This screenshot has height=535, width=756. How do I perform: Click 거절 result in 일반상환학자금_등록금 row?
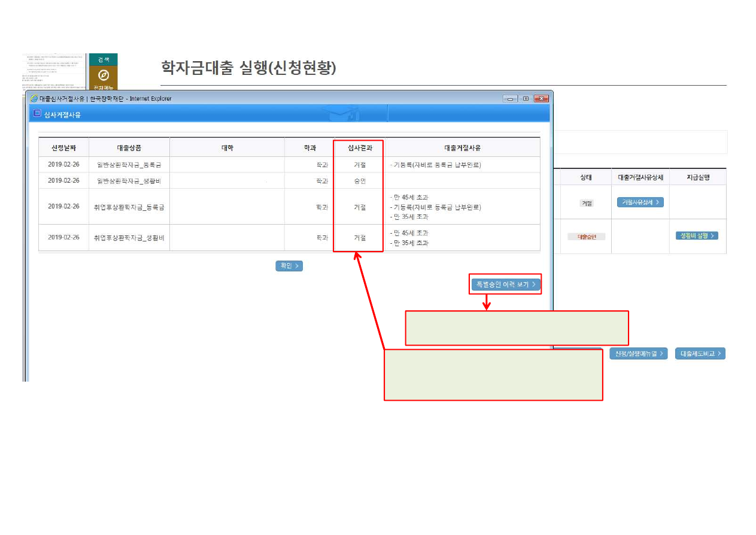click(x=360, y=165)
